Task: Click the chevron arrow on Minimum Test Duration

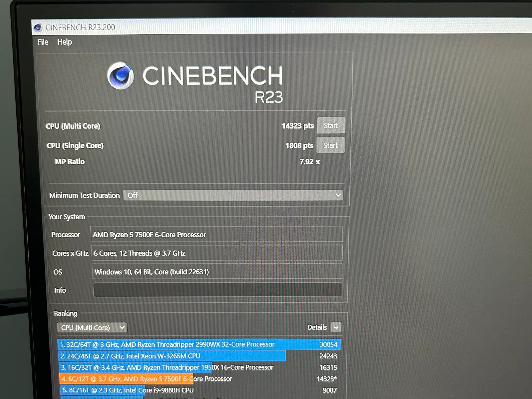Action: (338, 195)
